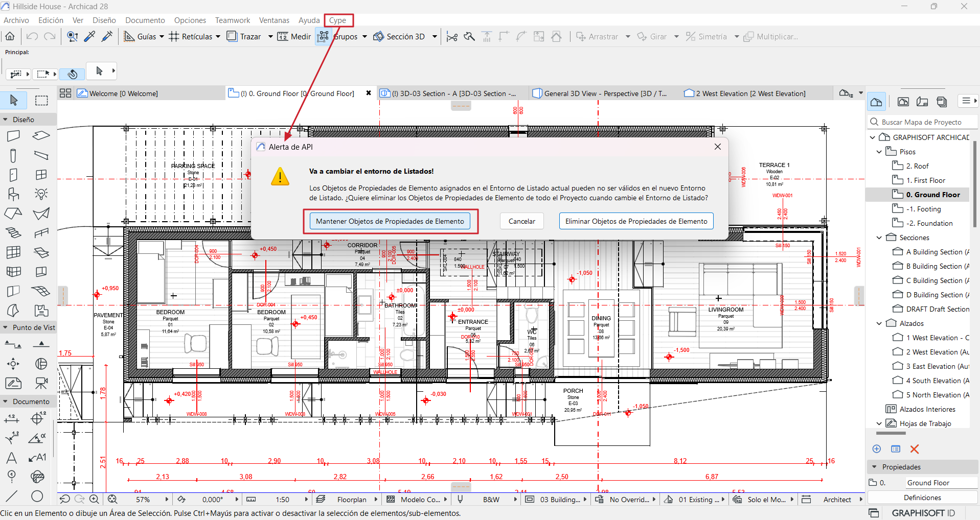Open the Trazar dropdown arrow

coord(270,36)
